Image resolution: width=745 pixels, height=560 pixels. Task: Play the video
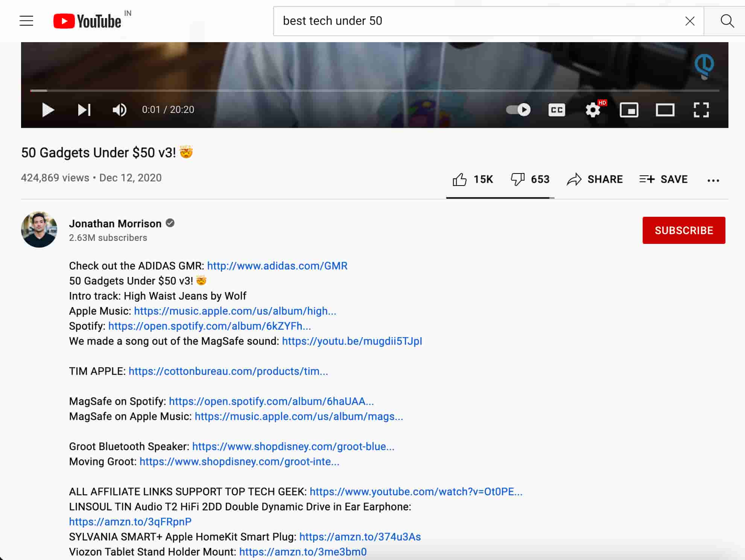point(48,110)
